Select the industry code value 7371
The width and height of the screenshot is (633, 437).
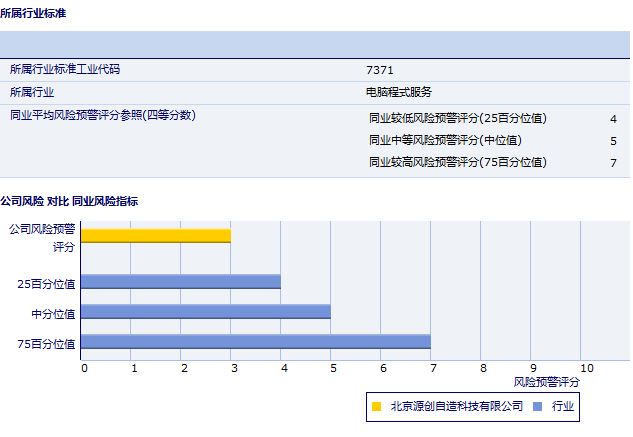(x=379, y=70)
